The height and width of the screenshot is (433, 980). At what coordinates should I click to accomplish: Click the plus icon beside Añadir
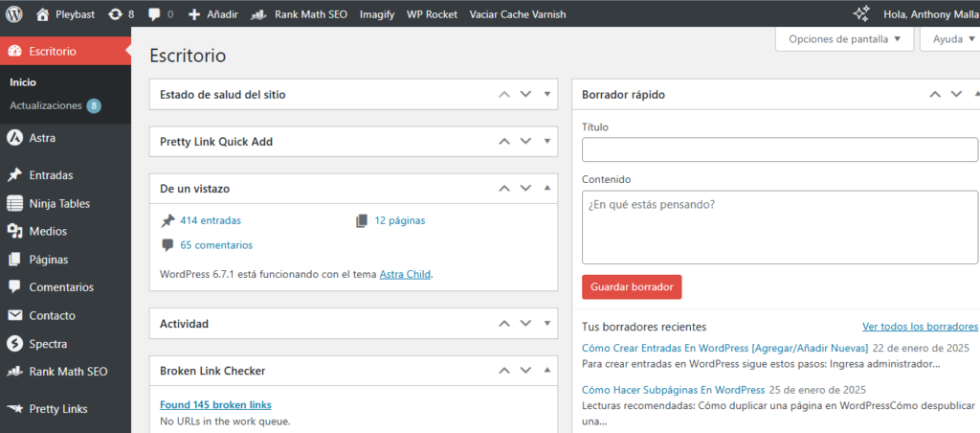point(194,13)
